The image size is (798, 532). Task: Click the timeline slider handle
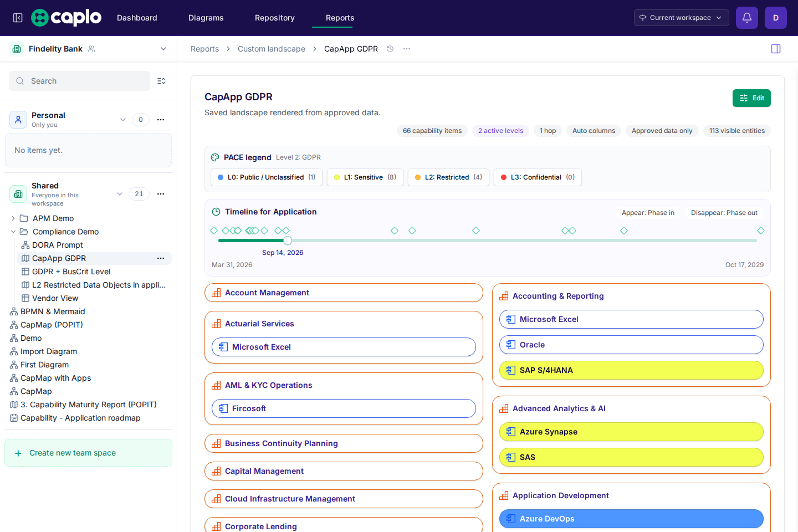coord(288,241)
